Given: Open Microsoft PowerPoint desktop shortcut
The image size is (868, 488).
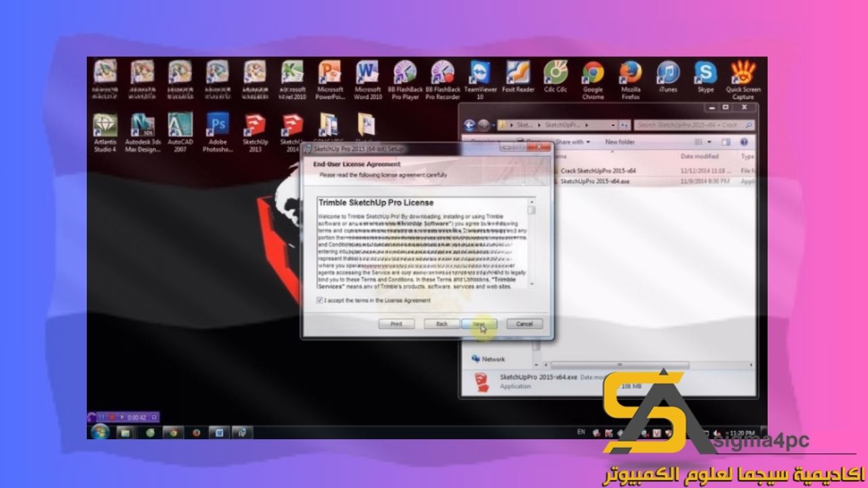Looking at the screenshot, I should point(330,80).
